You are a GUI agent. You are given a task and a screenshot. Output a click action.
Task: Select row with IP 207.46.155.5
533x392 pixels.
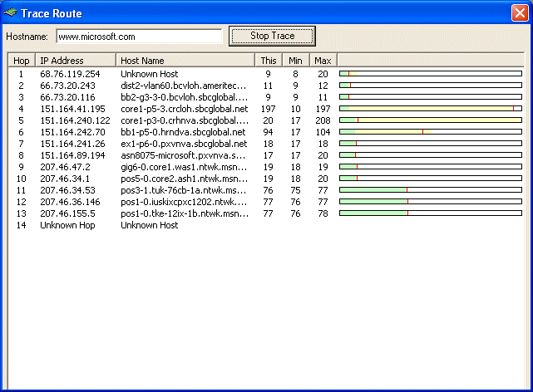click(70, 213)
